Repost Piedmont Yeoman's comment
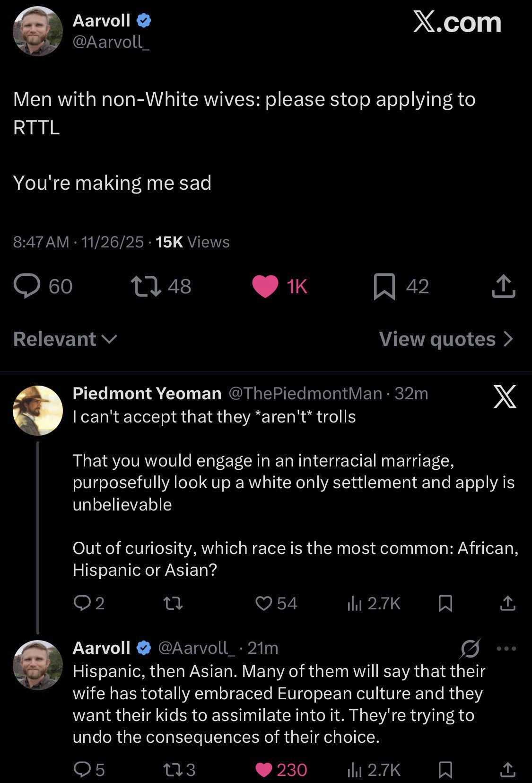 pyautogui.click(x=173, y=603)
